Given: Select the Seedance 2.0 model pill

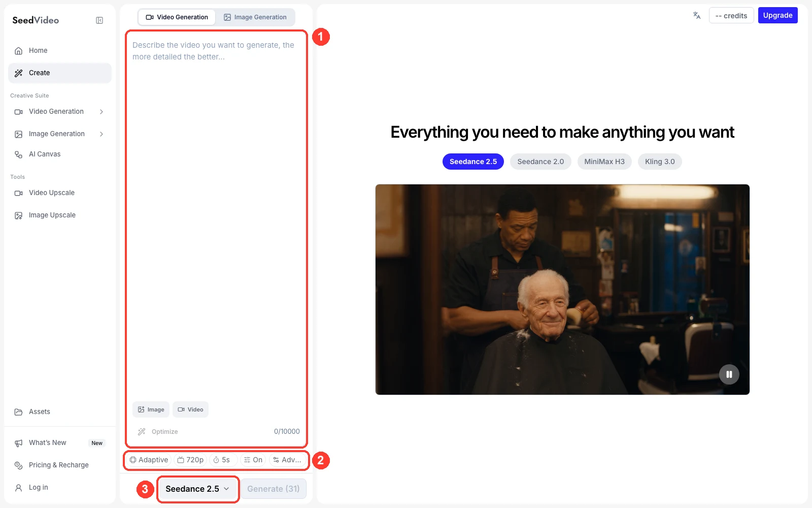Looking at the screenshot, I should (540, 162).
